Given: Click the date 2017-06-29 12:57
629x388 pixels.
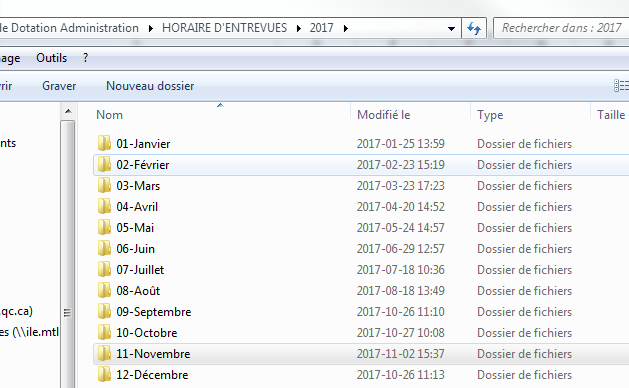Looking at the screenshot, I should [x=401, y=249].
